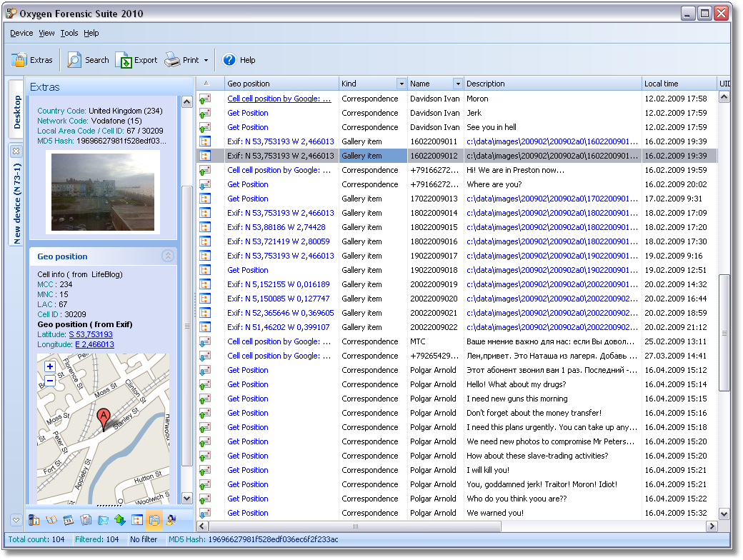Expand the Print dropdown arrow
This screenshot has width=743, height=560.
tap(206, 61)
